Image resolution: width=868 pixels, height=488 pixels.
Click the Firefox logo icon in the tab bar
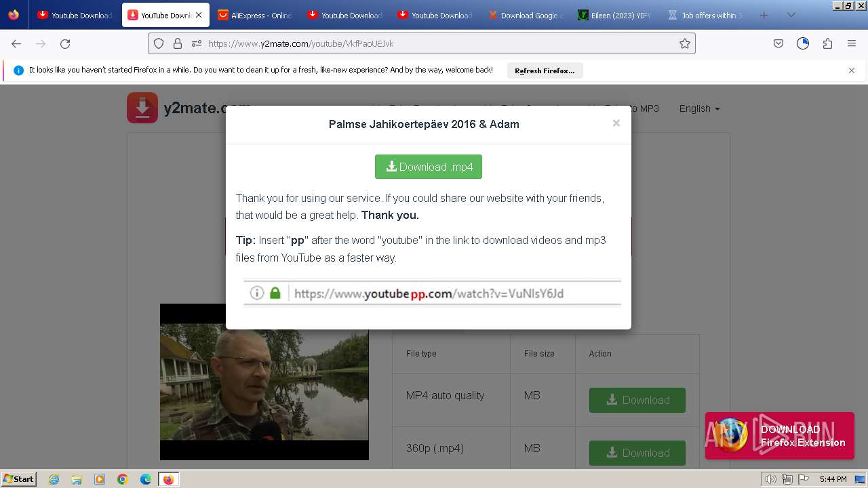point(14,15)
